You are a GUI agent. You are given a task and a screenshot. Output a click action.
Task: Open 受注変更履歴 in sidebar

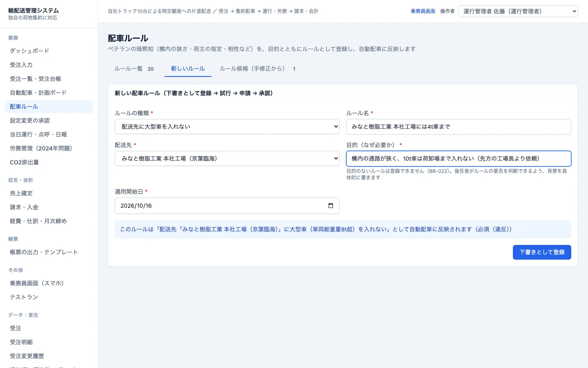tap(49, 356)
